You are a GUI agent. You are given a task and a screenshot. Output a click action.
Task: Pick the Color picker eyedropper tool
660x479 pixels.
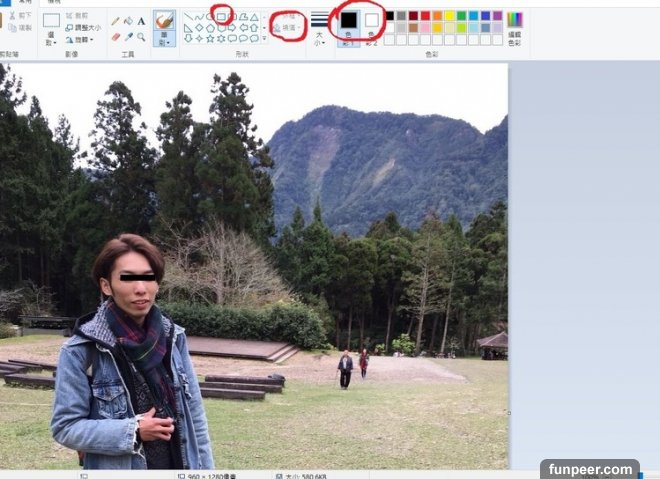(128, 37)
